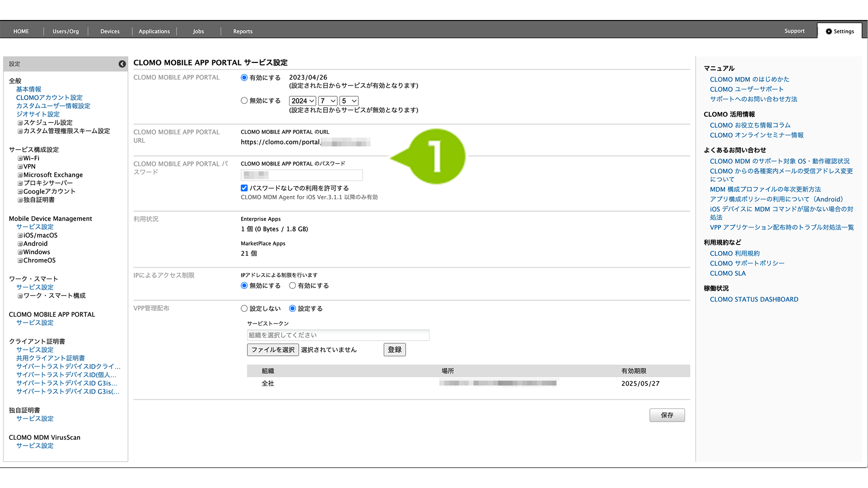The height and width of the screenshot is (488, 868).
Task: Expand the Googleアカウント plus icon
Action: [20, 192]
